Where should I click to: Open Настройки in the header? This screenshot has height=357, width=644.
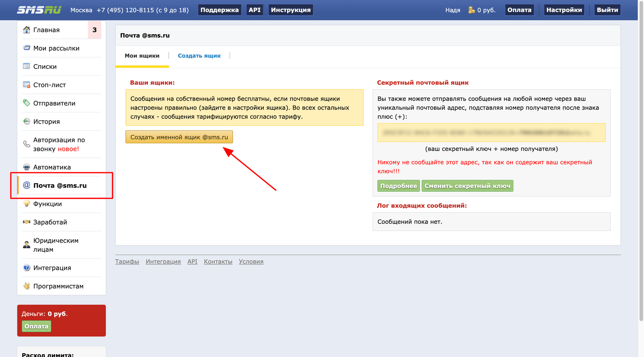[564, 10]
